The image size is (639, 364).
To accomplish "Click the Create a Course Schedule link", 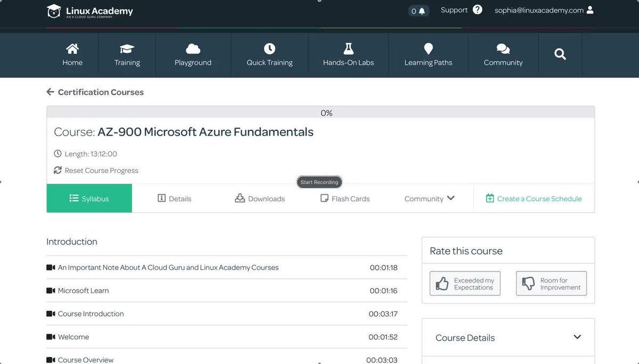I will coord(534,198).
